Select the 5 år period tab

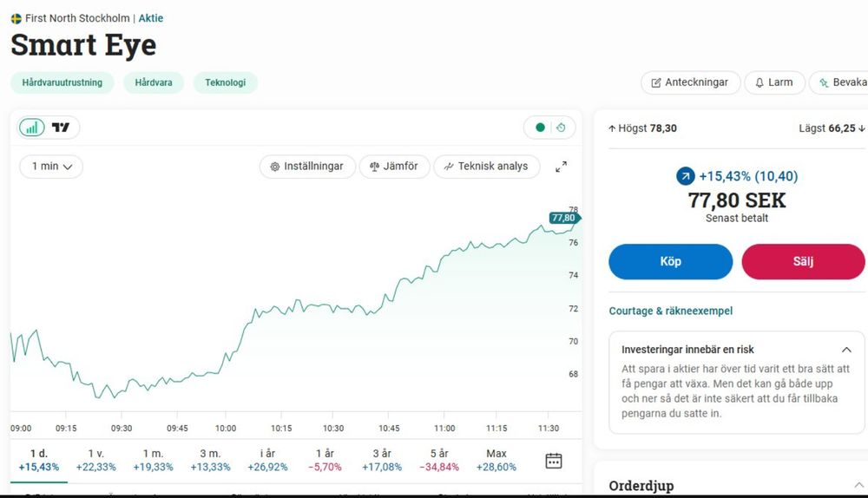(439, 460)
